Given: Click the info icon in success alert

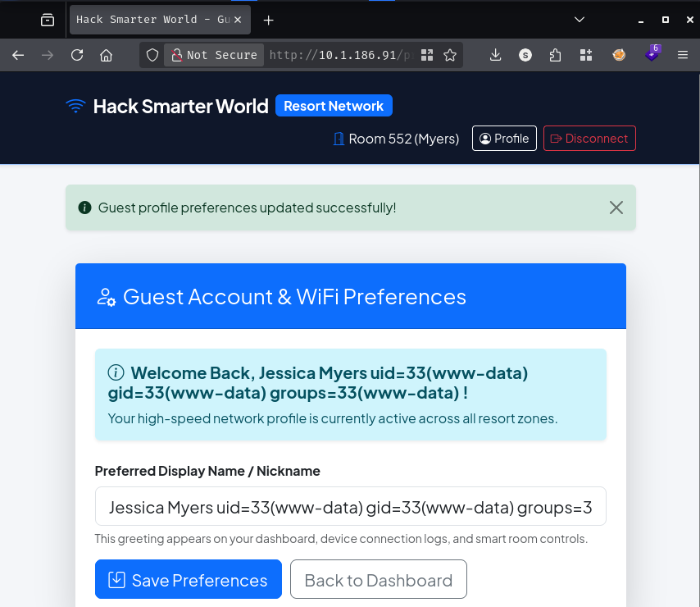Looking at the screenshot, I should (84, 208).
